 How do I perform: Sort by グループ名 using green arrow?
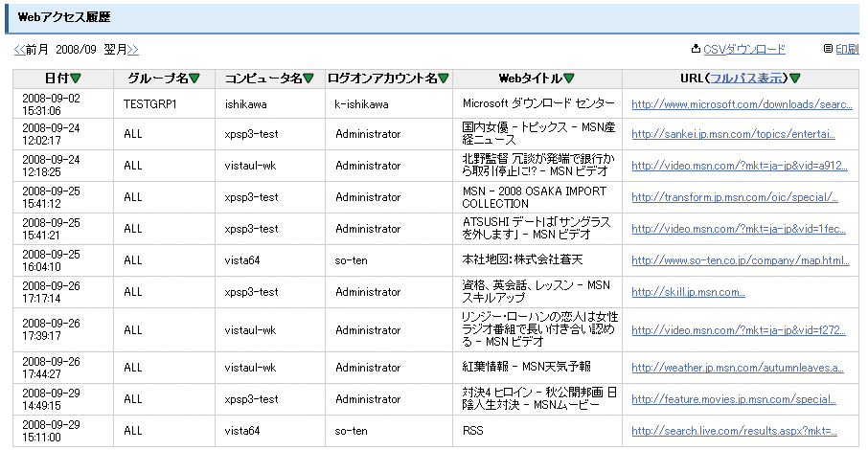pyautogui.click(x=194, y=79)
